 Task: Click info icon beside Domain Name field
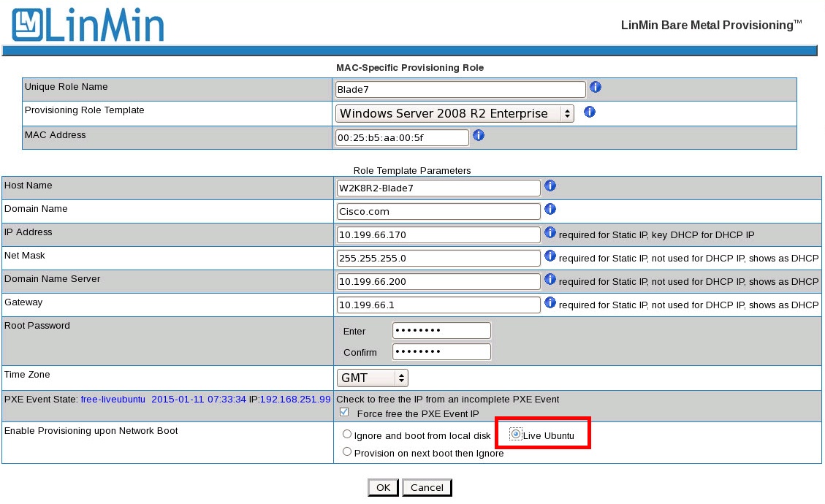550,209
